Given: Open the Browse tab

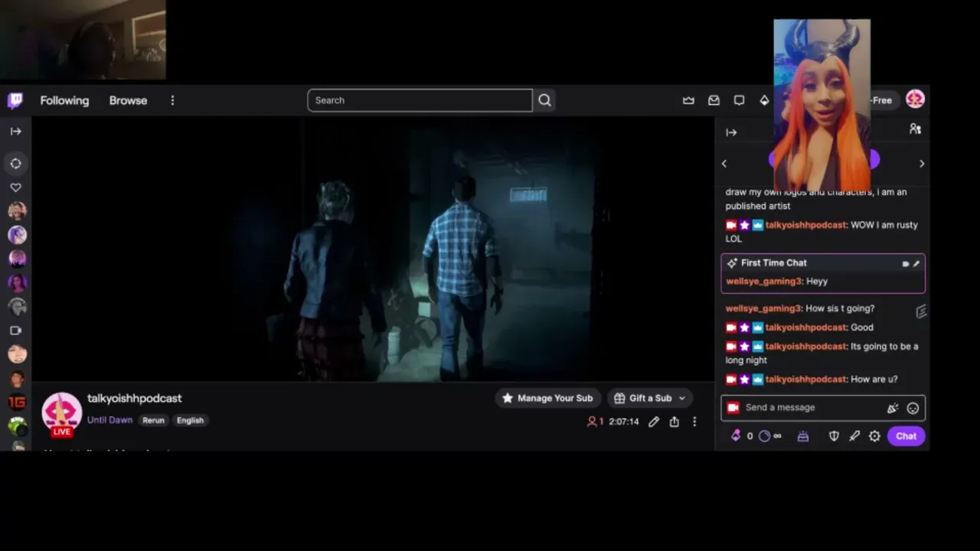Looking at the screenshot, I should (x=128, y=100).
